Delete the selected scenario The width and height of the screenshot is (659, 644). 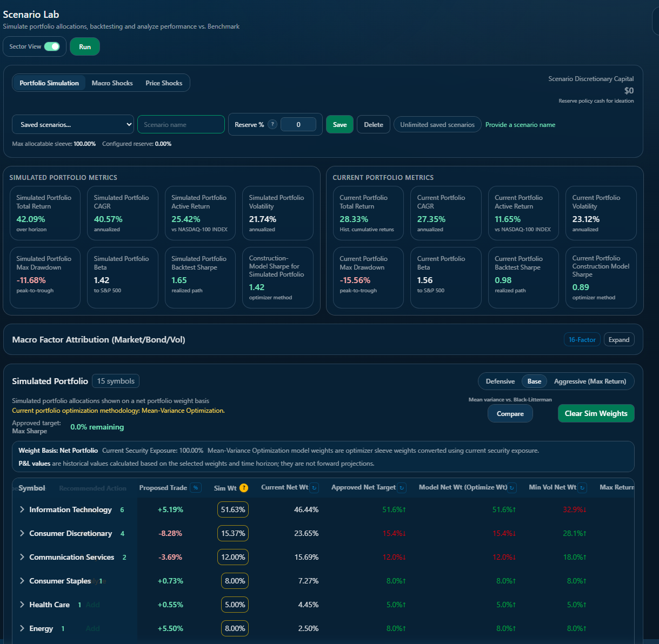(x=374, y=124)
